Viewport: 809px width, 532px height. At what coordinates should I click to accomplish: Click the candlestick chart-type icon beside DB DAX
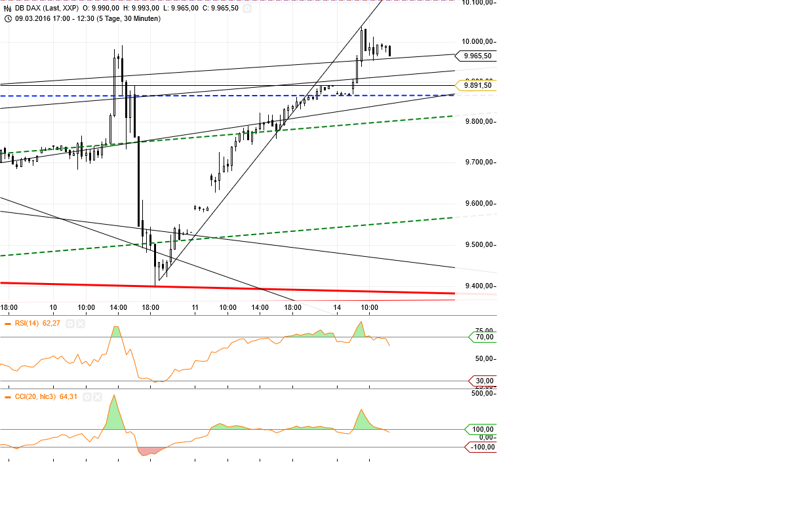coord(7,9)
